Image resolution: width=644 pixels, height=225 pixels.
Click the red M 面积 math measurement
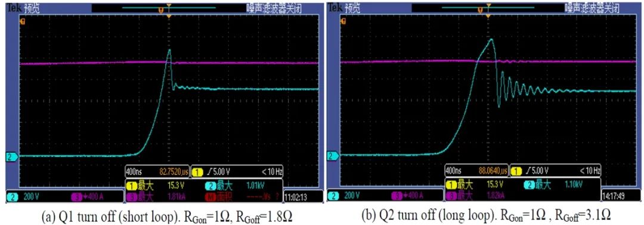click(x=219, y=198)
